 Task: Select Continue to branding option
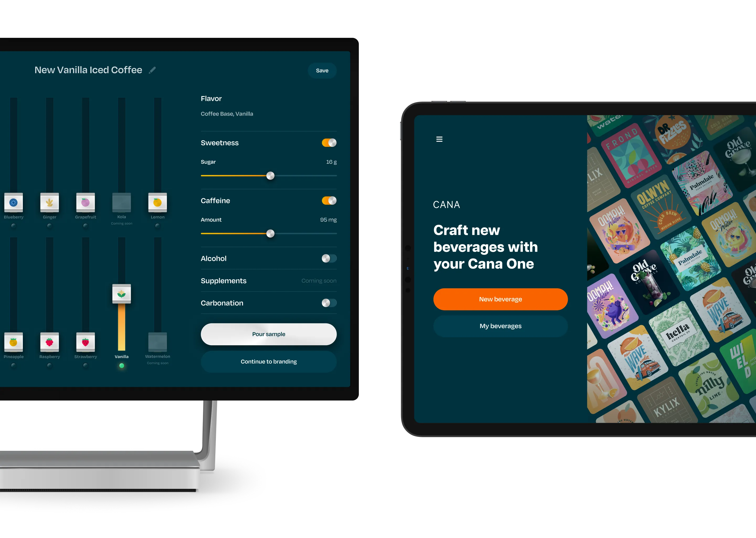point(269,361)
